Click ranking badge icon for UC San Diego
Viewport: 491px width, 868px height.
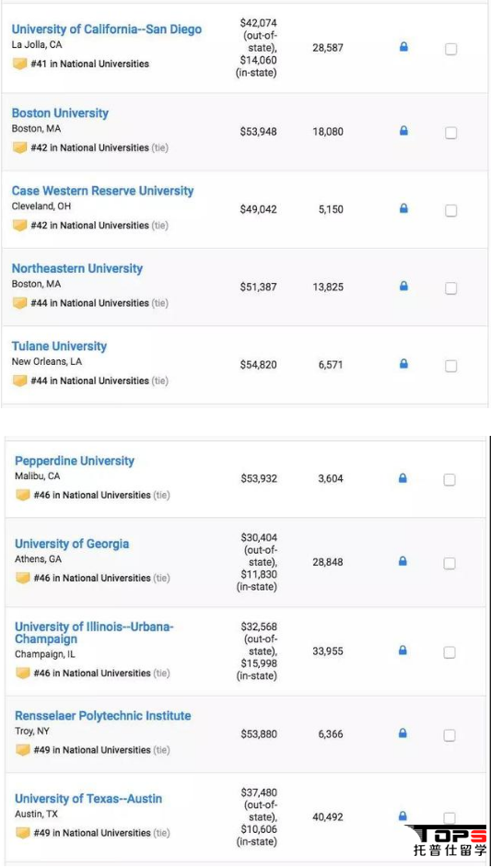(x=20, y=64)
